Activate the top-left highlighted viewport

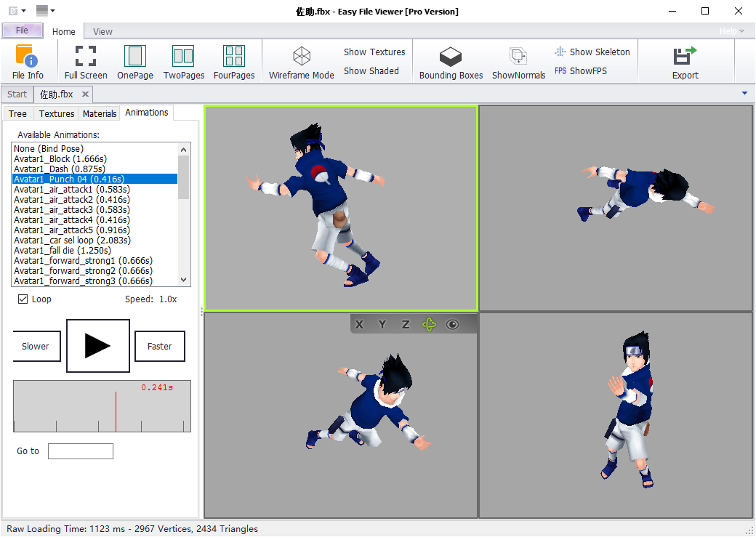tap(341, 209)
